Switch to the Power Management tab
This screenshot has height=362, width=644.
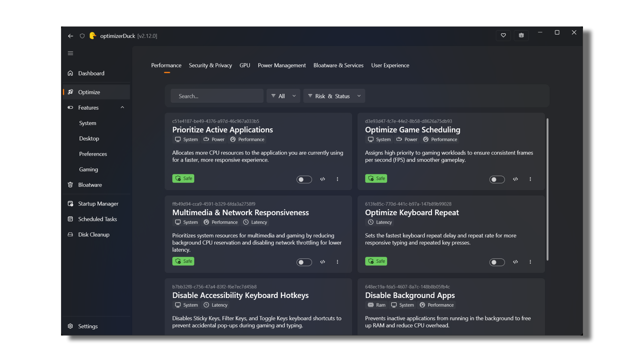[x=282, y=65]
